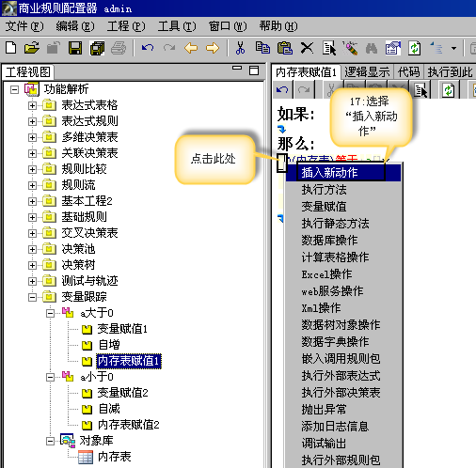Open find with the binoculars icon
This screenshot has height=468, width=476.
[x=372, y=48]
